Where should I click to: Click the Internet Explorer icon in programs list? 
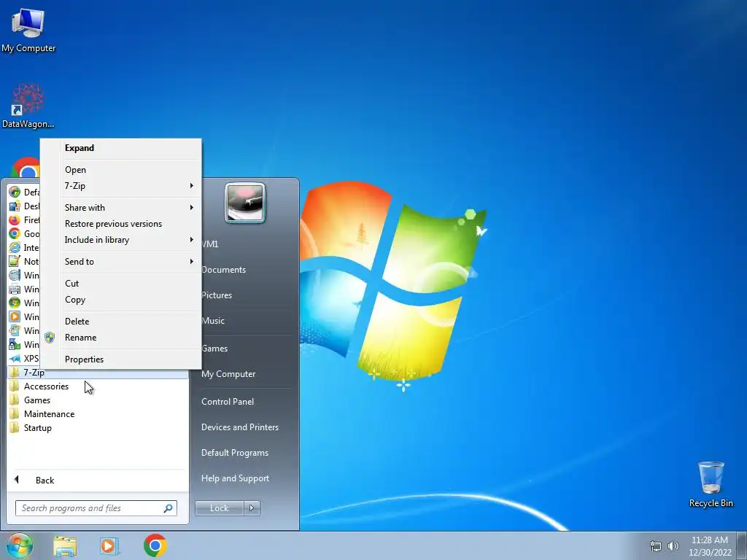(15, 247)
